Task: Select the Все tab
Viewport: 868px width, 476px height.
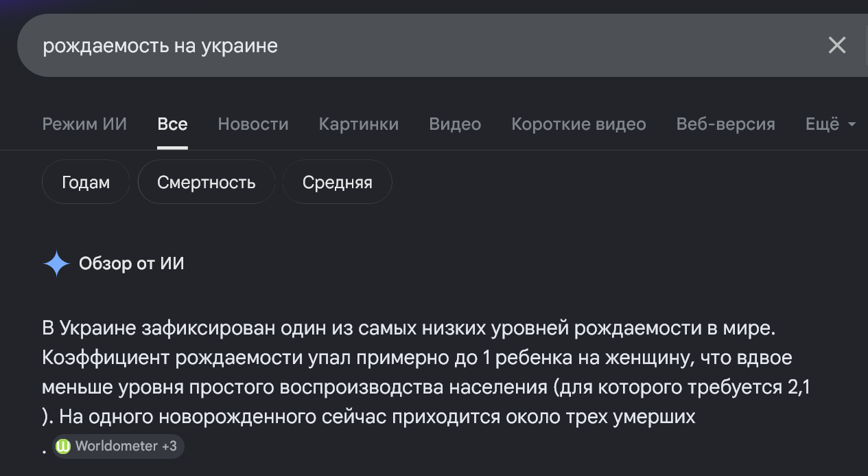Action: (x=172, y=124)
